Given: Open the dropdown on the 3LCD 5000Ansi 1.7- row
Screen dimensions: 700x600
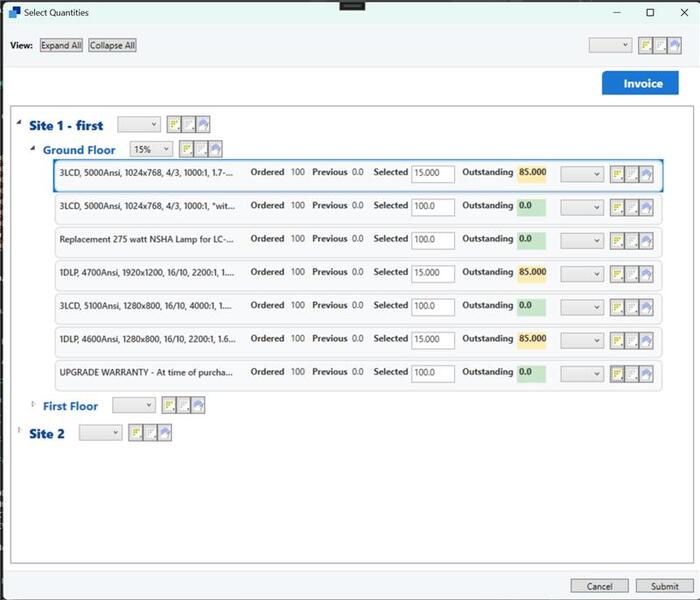Looking at the screenshot, I should pos(582,174).
